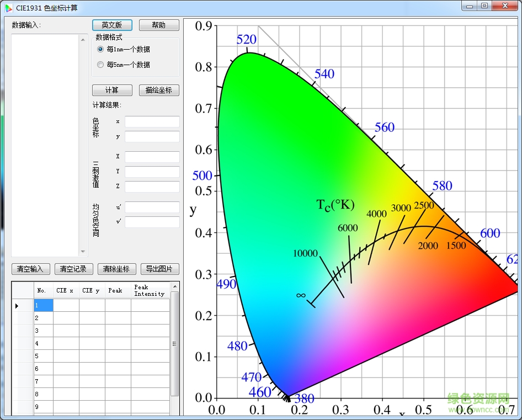Image resolution: width=522 pixels, height=420 pixels.
Task: Click the results table scroll up arrow
Action: pos(175,286)
